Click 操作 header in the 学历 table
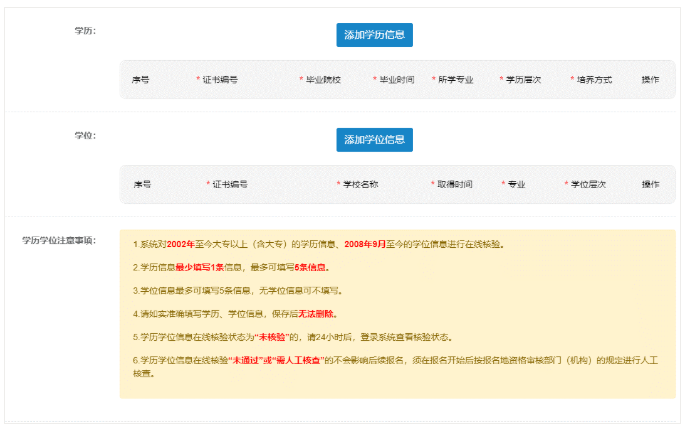This screenshot has width=686, height=433. click(650, 79)
